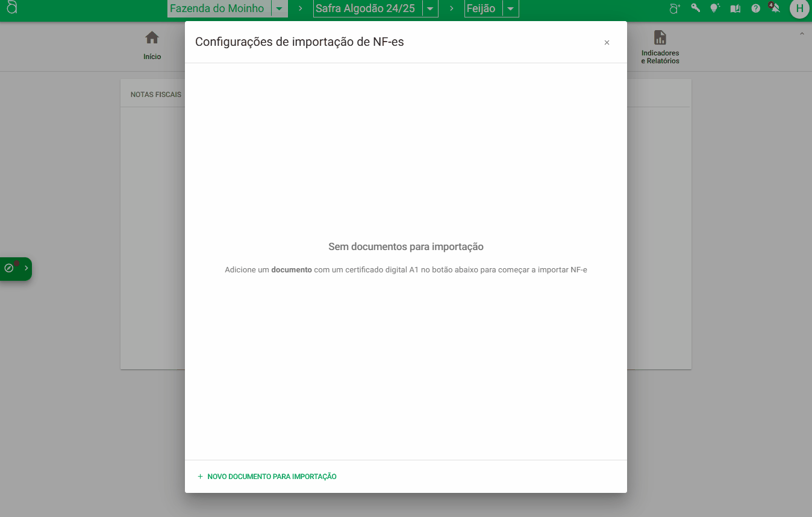Open the user guide book icon
This screenshot has height=517, width=812.
tap(735, 8)
